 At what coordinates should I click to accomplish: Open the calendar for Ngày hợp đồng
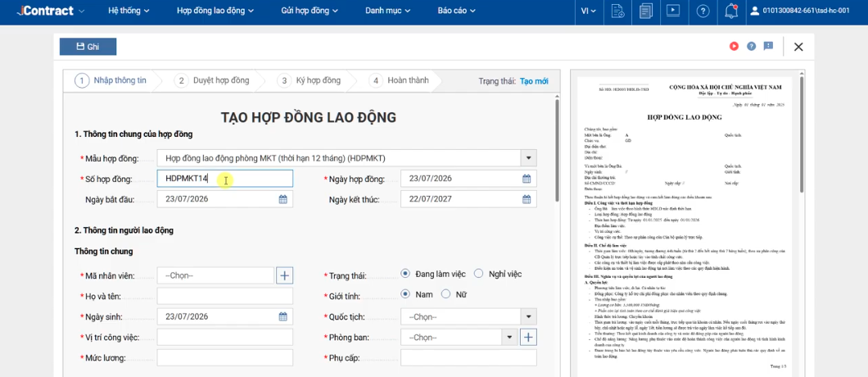[527, 179]
